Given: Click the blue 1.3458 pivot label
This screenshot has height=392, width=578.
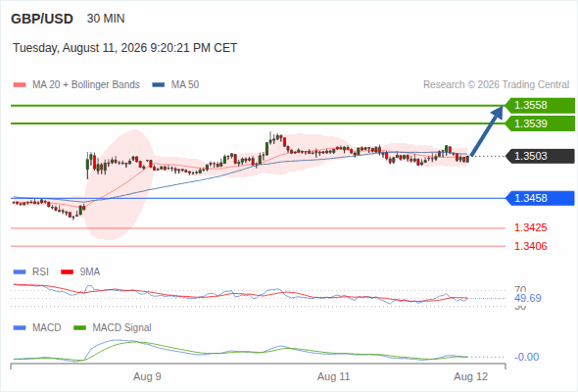Looking at the screenshot, I should tap(540, 198).
